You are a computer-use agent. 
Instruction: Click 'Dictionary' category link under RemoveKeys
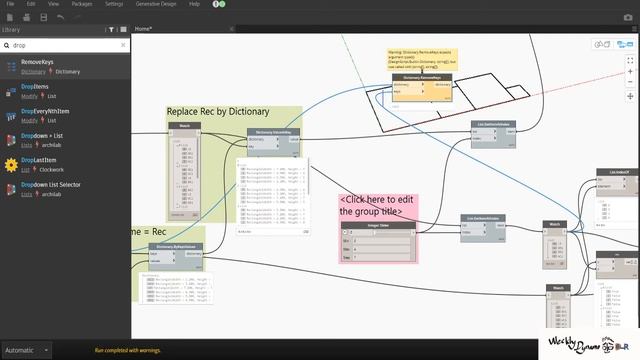click(x=33, y=72)
